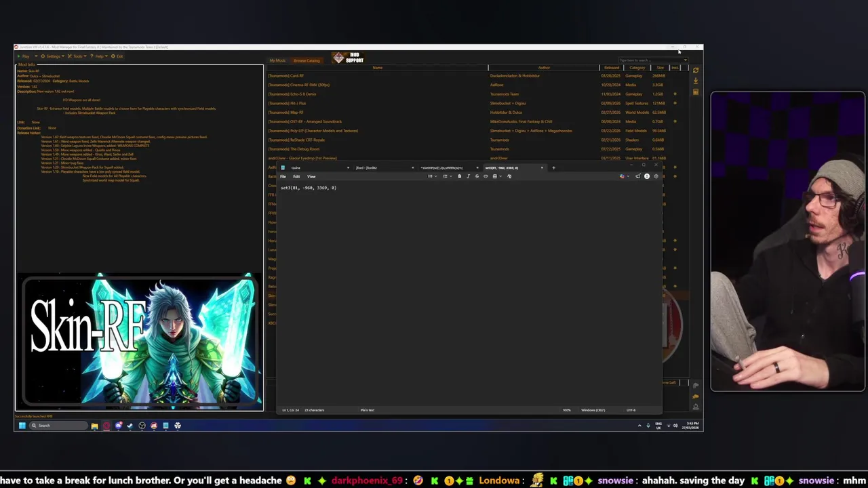The image size is (868, 488).
Task: Click the taskbar Search box
Action: click(58, 426)
